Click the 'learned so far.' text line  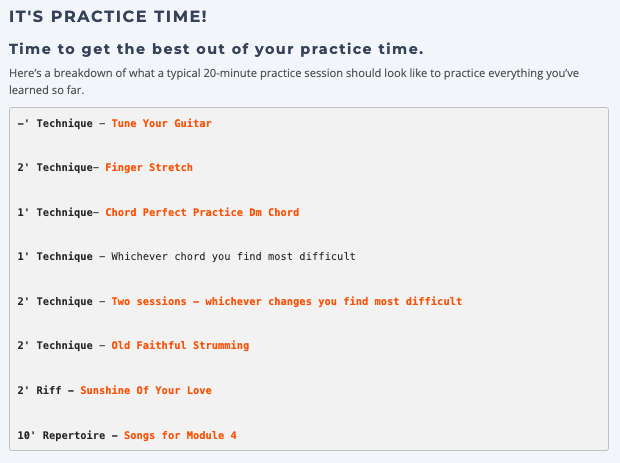47,90
